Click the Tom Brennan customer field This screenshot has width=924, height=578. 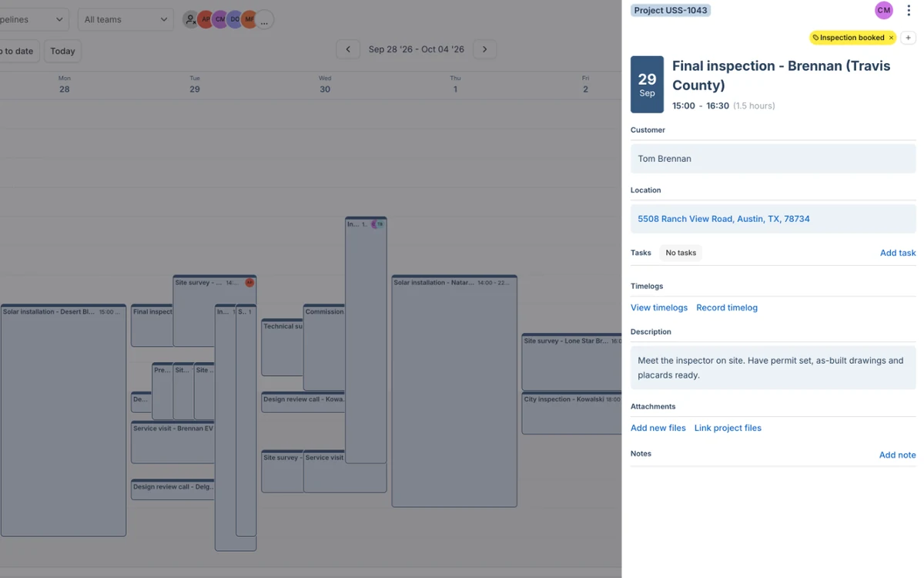773,159
